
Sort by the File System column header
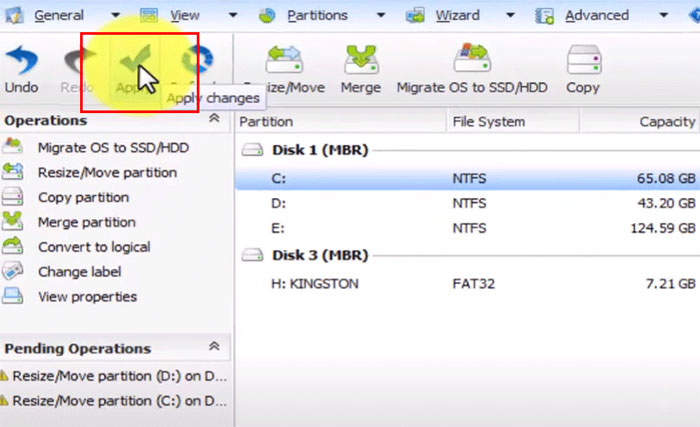coord(513,121)
